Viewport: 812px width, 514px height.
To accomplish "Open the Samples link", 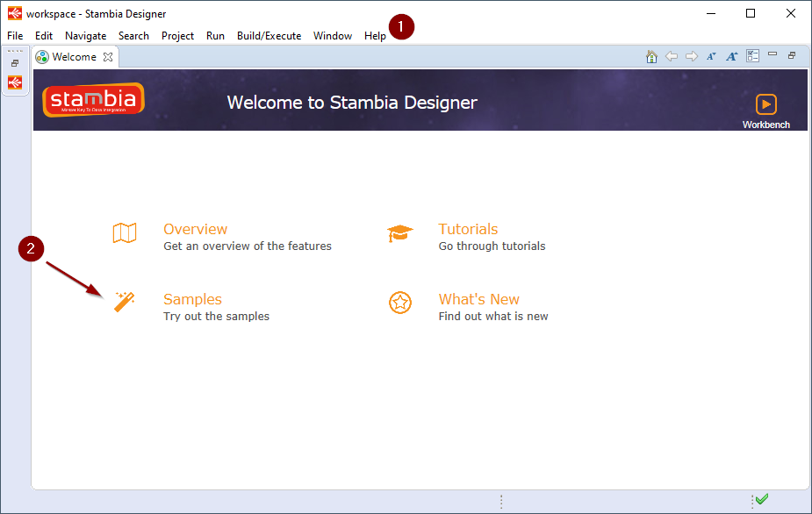I will (x=192, y=299).
